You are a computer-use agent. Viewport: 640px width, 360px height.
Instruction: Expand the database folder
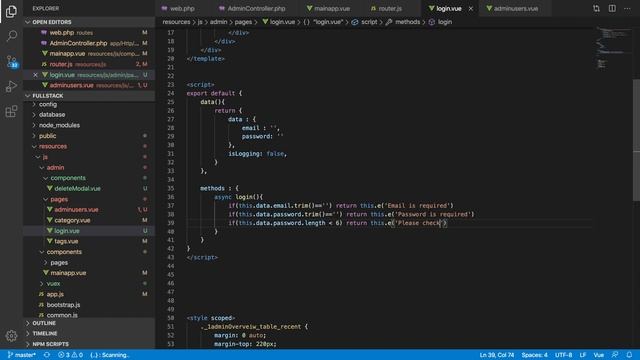[x=52, y=115]
